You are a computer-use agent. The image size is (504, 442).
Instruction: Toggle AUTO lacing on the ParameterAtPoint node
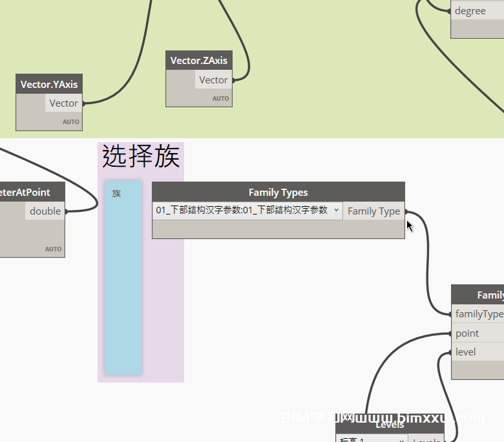coord(53,249)
